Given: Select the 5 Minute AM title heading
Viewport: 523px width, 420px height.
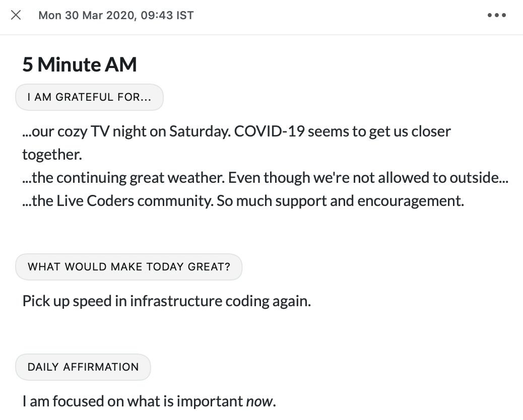Looking at the screenshot, I should [x=80, y=64].
